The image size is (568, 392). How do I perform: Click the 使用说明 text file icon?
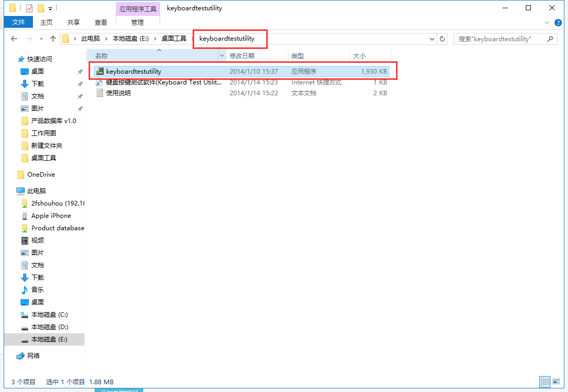click(99, 93)
